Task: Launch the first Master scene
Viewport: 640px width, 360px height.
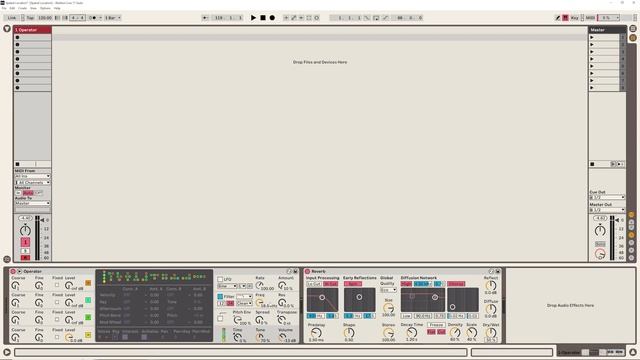Action: (592, 37)
